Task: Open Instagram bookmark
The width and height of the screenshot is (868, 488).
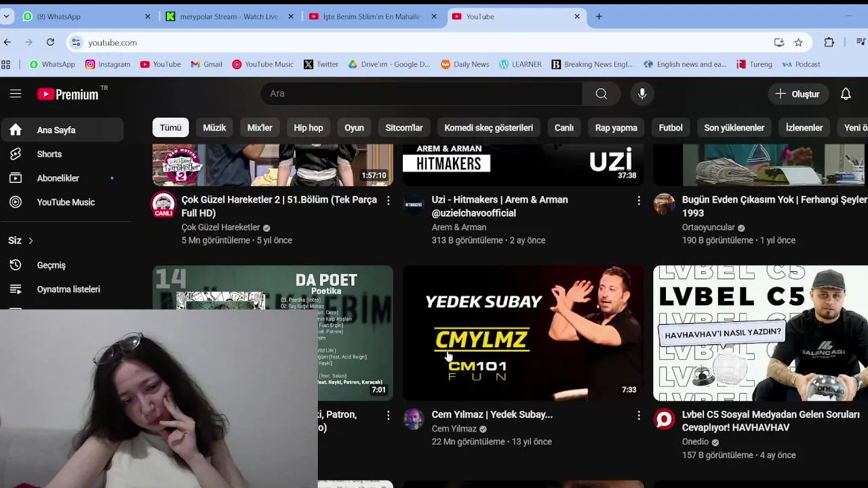Action: click(108, 64)
